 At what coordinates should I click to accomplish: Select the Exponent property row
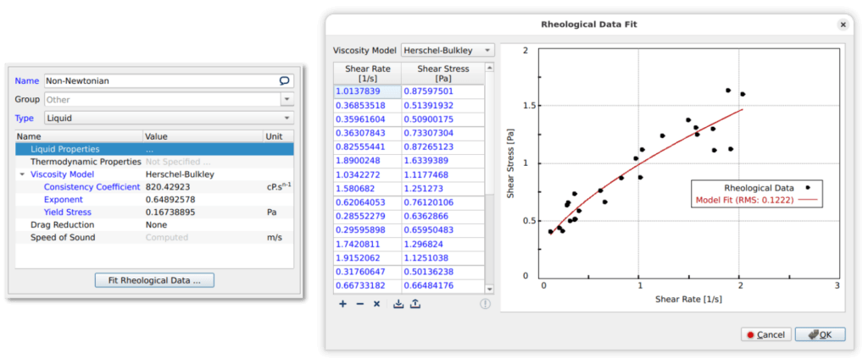(154, 199)
